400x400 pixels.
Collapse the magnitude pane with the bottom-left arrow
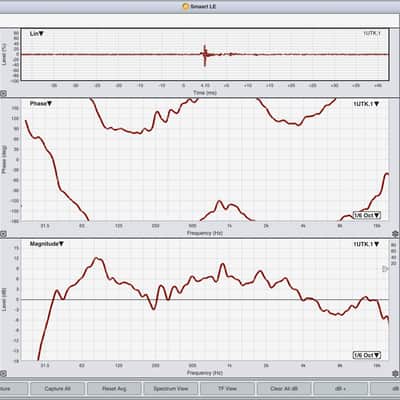[x=3, y=373]
